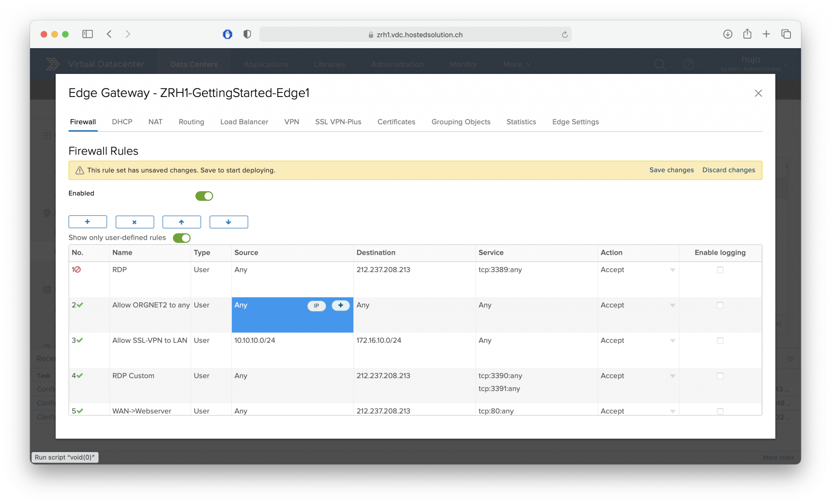Toggle Show only user-defined rules switch
The image size is (831, 504).
click(181, 238)
